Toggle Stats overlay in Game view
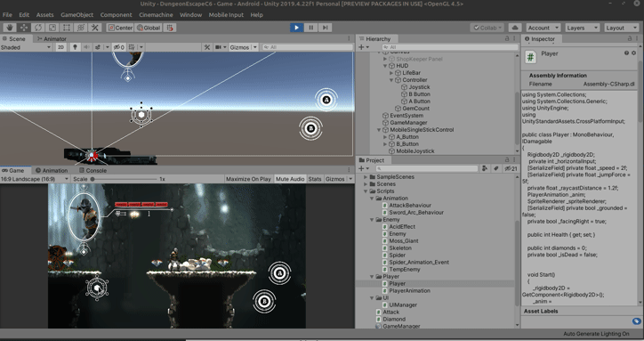 tap(315, 179)
